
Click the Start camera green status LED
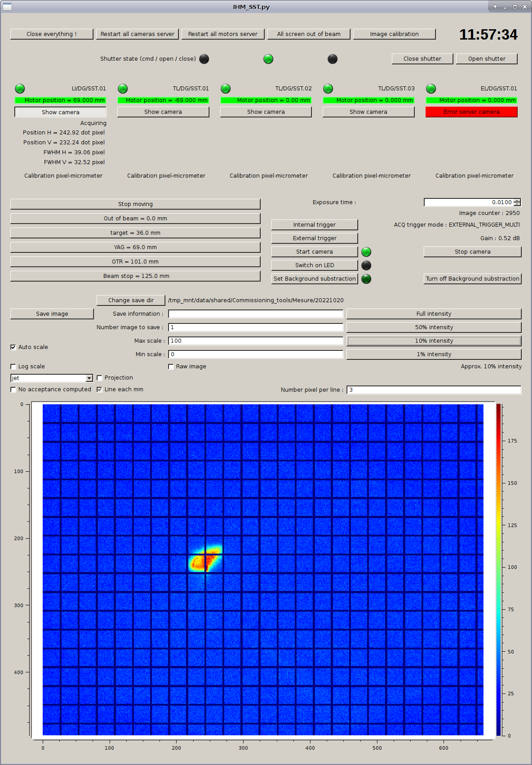[x=366, y=252]
